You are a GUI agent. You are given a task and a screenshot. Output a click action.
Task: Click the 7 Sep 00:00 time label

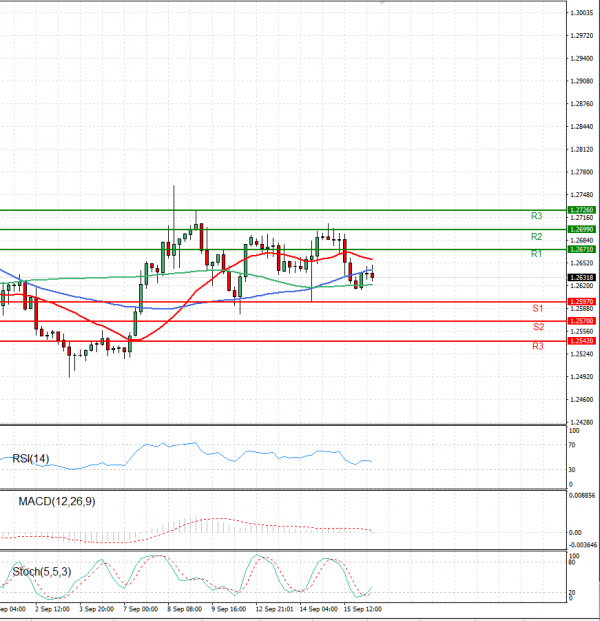140,609
